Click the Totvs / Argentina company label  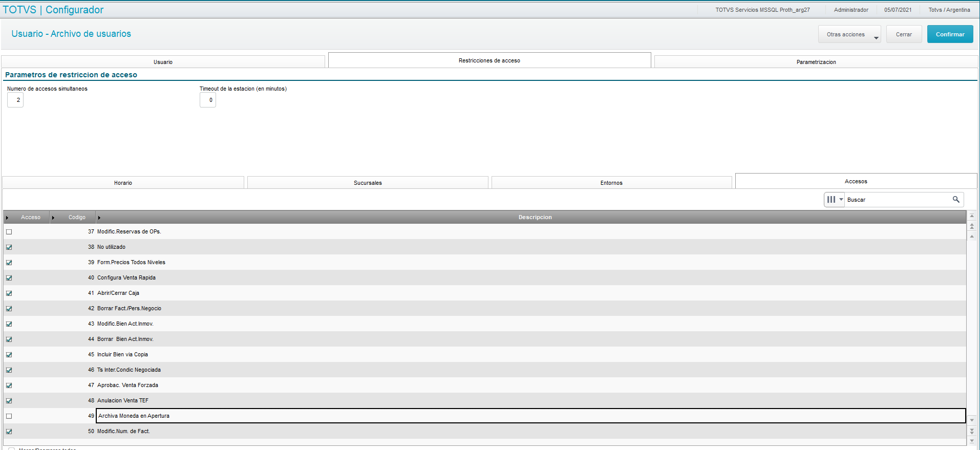[x=949, y=10]
